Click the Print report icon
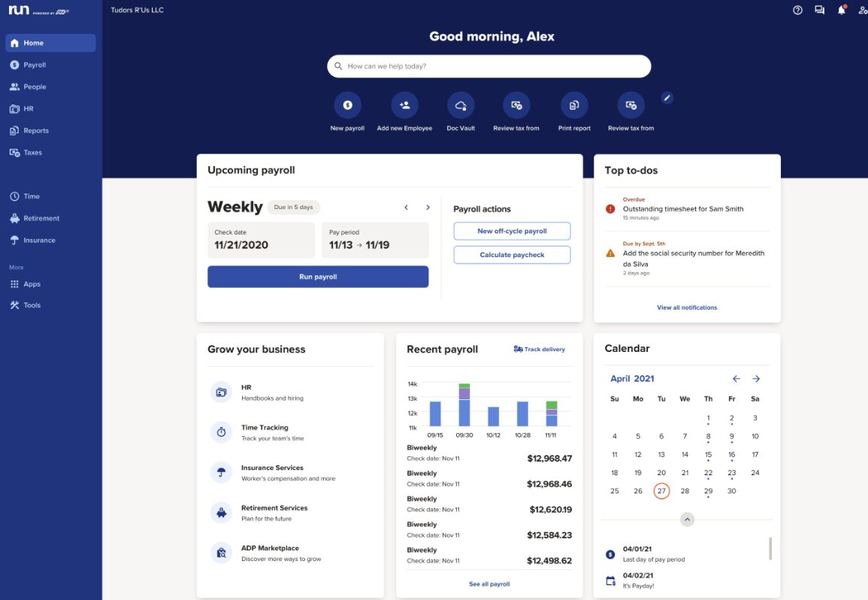This screenshot has height=600, width=868. point(574,105)
